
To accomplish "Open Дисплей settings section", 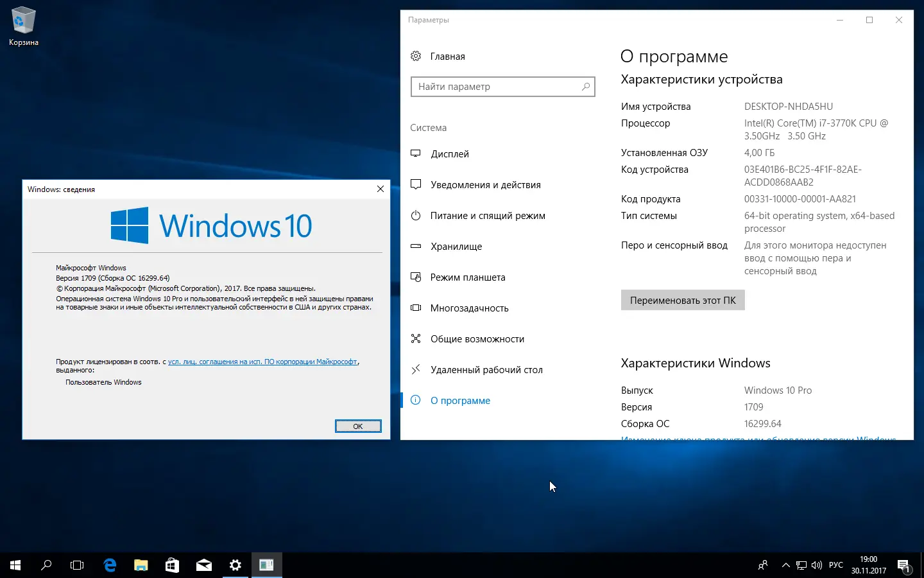I will 449,153.
